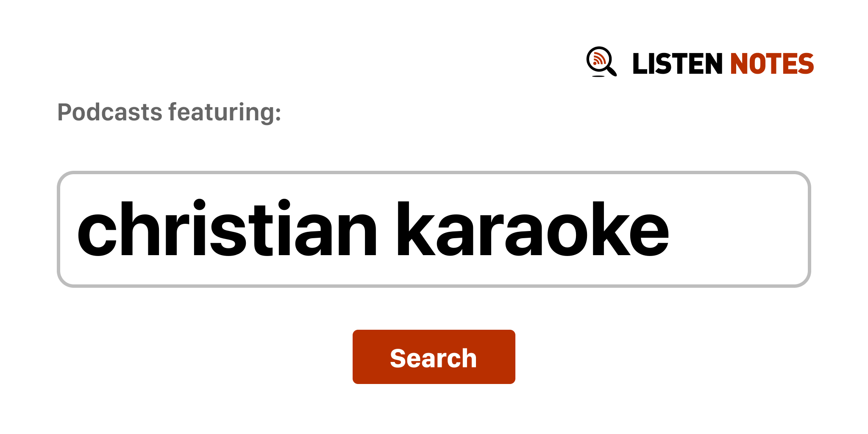Click the red NOTES logo word
The height and width of the screenshot is (434, 868).
(x=771, y=64)
